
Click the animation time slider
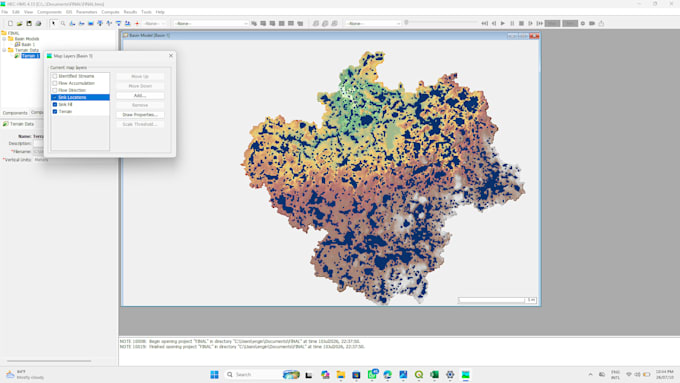click(x=440, y=23)
